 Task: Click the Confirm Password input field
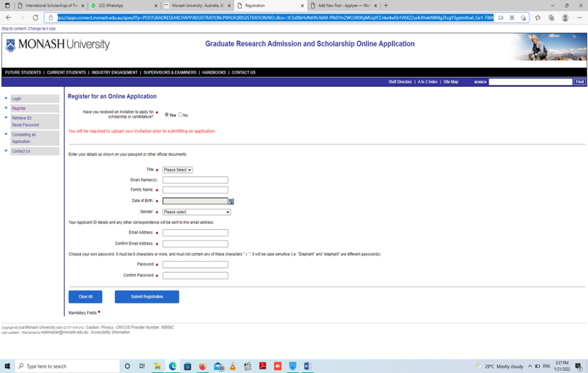tap(195, 275)
